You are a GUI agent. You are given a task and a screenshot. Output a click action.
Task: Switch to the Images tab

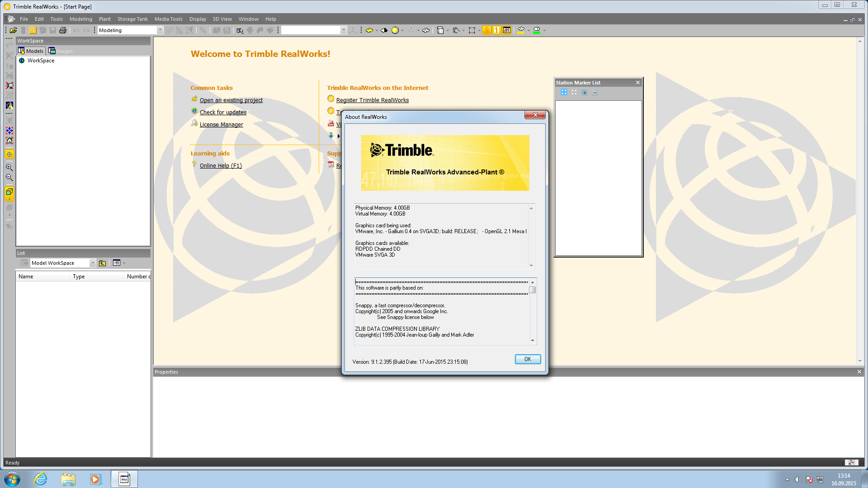[x=61, y=51]
